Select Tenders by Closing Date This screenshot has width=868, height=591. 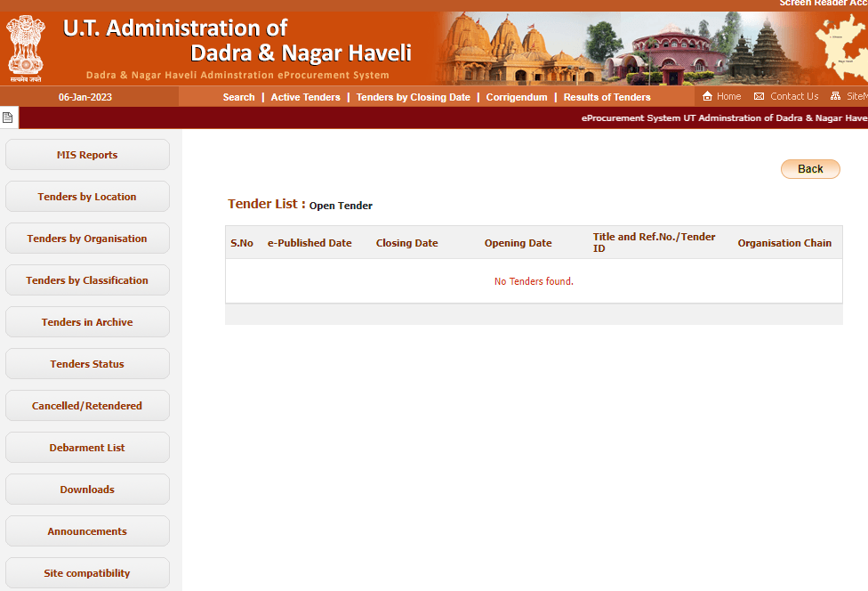click(413, 97)
